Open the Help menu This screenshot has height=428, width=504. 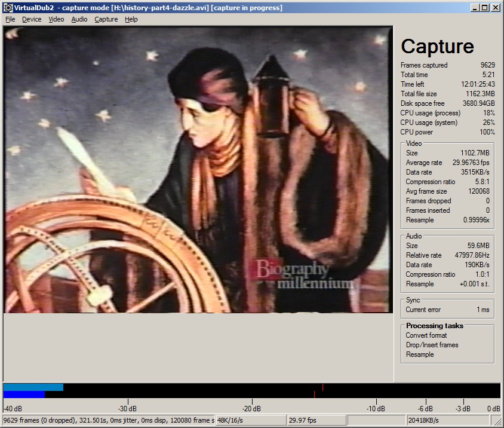[131, 19]
